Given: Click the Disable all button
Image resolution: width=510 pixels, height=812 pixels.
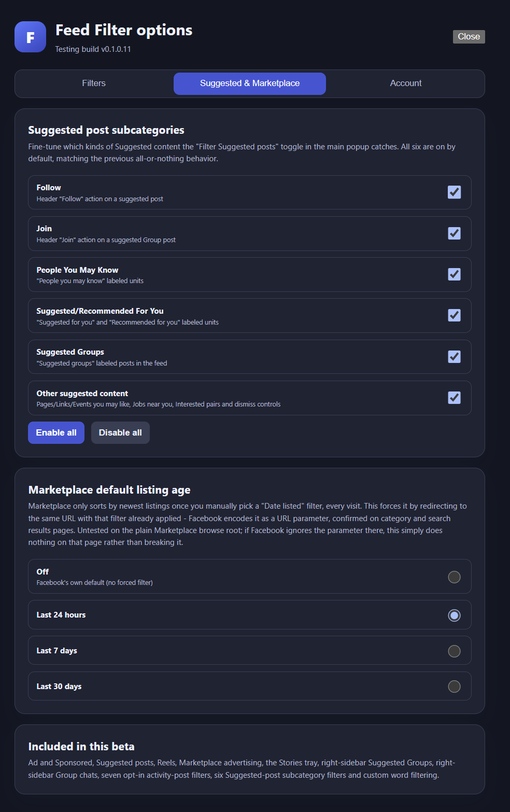Looking at the screenshot, I should pos(120,432).
